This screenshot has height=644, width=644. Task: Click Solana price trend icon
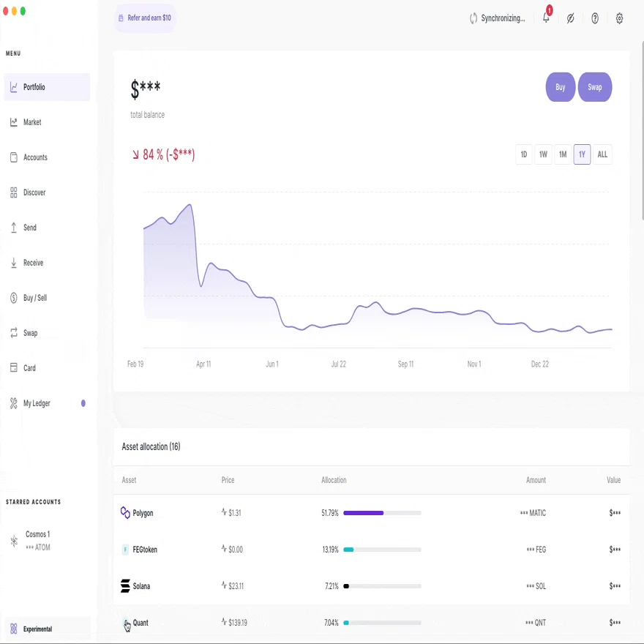[x=224, y=585]
